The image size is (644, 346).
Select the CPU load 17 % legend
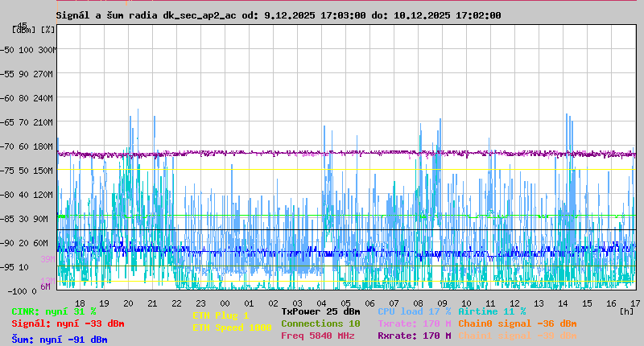[414, 311]
